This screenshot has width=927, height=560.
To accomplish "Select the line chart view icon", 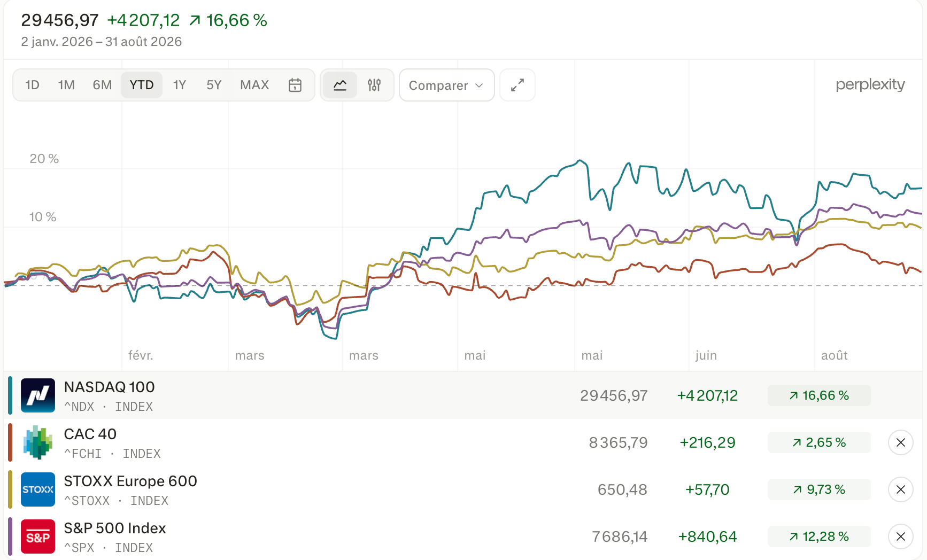I will (340, 85).
